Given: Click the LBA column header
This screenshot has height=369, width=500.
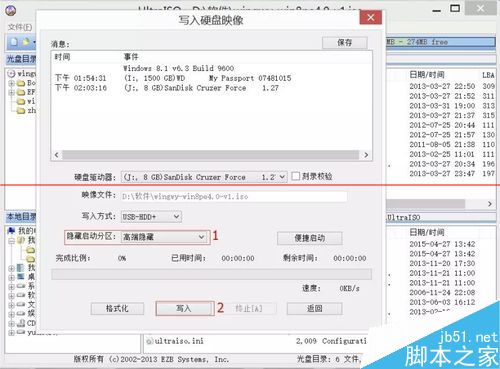Looking at the screenshot, I should (x=488, y=75).
